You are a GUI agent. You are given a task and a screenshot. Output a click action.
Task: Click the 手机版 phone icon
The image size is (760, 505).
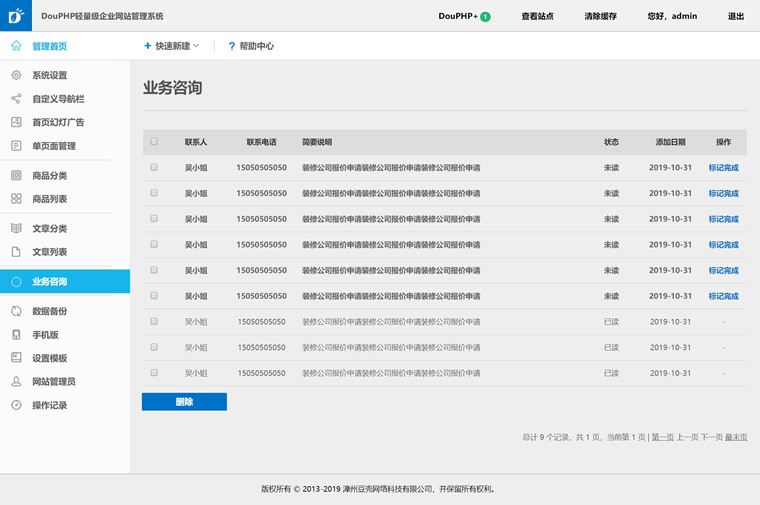pyautogui.click(x=16, y=335)
